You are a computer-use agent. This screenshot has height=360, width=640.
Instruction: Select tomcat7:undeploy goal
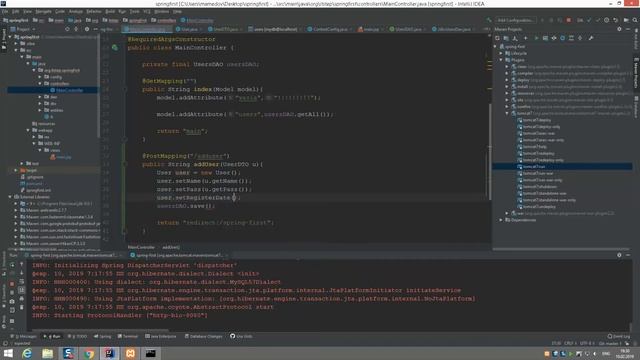point(539,207)
